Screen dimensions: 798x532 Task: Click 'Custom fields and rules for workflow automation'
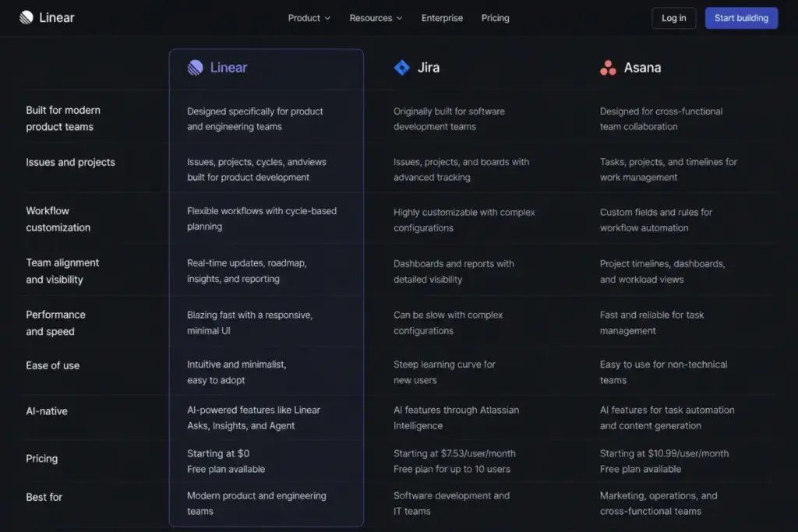point(655,220)
